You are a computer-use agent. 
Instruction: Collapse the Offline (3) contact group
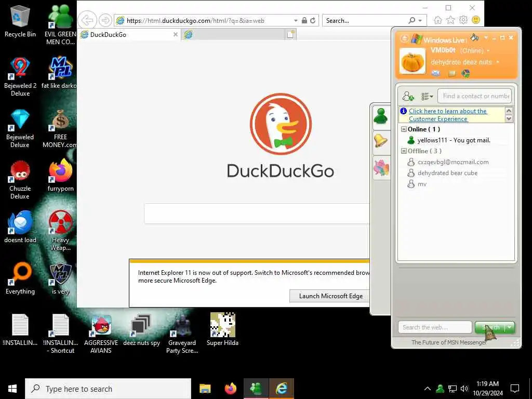click(404, 151)
